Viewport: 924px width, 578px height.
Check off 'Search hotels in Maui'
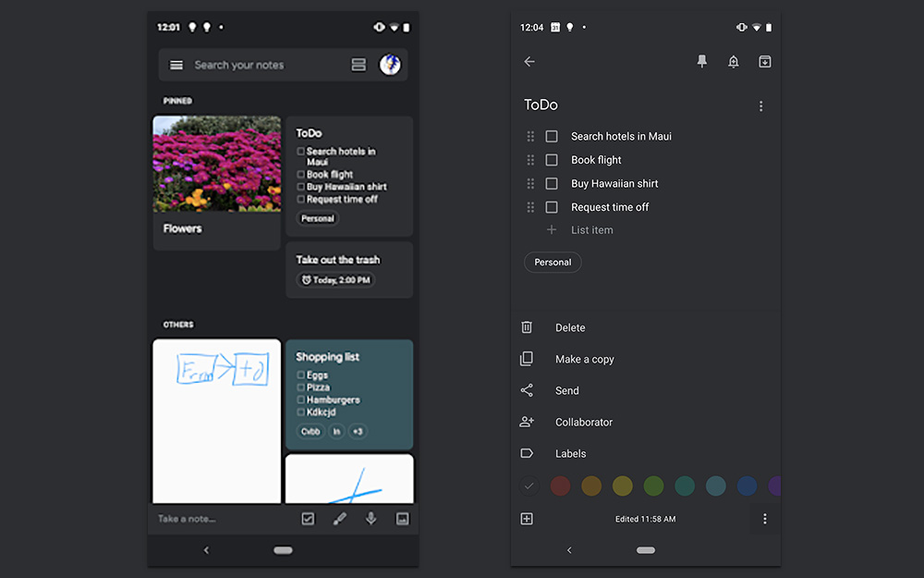pos(552,136)
